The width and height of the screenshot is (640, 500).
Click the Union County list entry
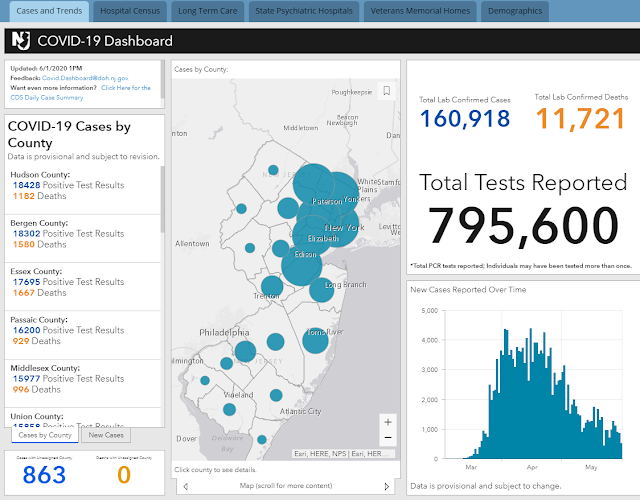(x=82, y=418)
